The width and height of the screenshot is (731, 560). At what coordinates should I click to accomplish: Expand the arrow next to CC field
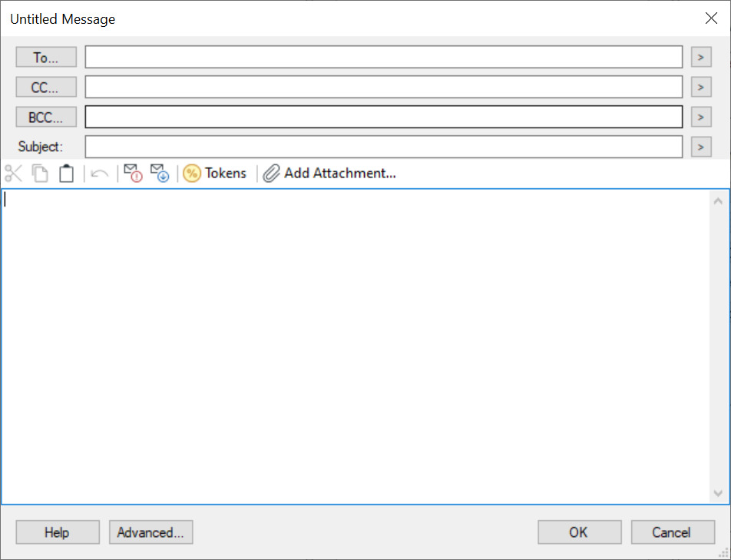click(x=700, y=88)
